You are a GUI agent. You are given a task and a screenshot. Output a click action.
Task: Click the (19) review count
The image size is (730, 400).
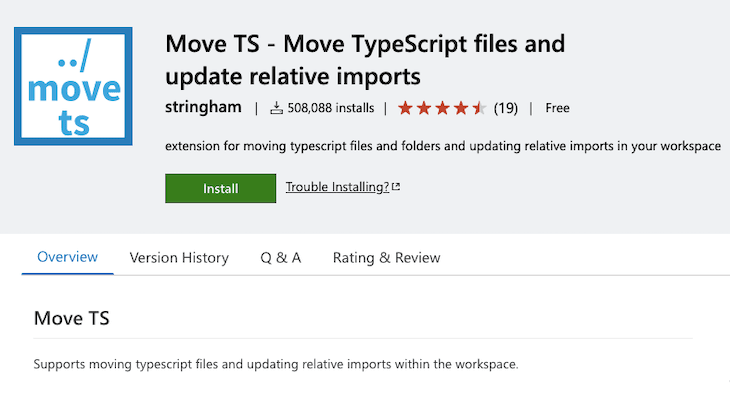(506, 108)
